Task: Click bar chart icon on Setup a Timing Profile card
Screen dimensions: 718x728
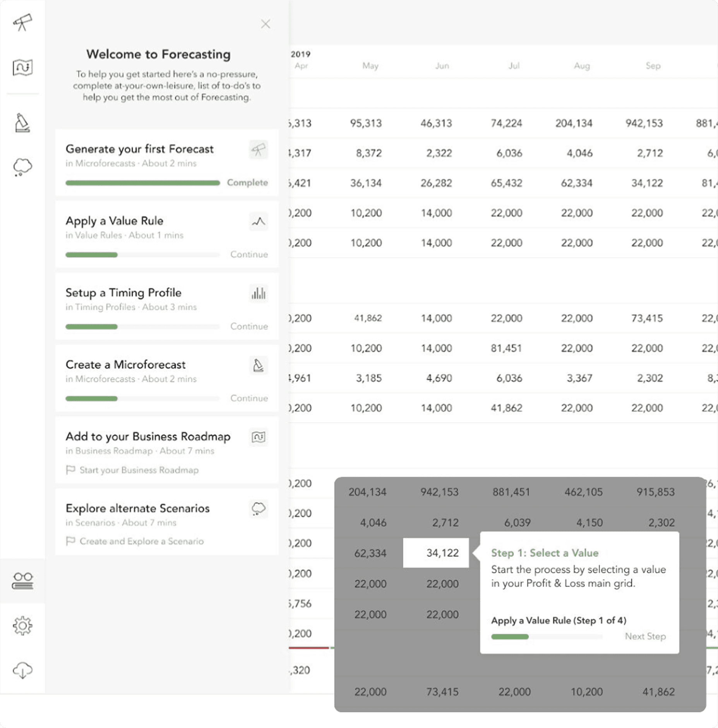Action: (x=259, y=293)
